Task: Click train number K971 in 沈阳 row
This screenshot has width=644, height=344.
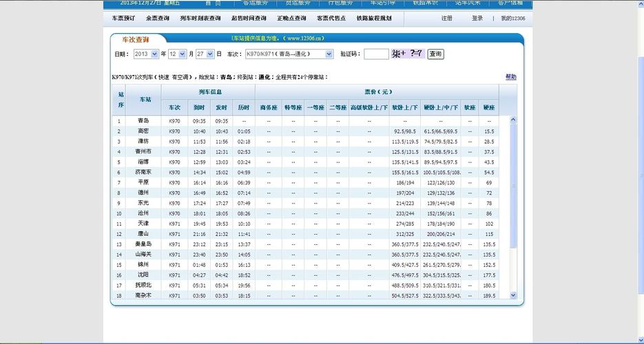Action: (174, 275)
